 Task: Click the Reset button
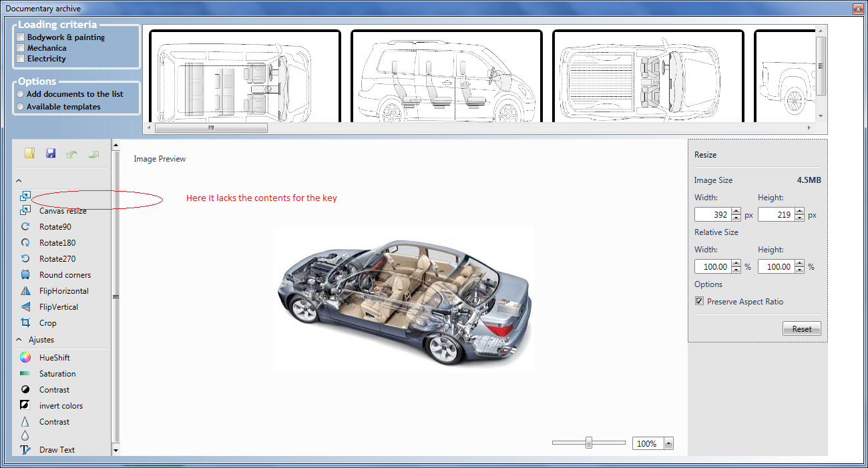point(802,329)
